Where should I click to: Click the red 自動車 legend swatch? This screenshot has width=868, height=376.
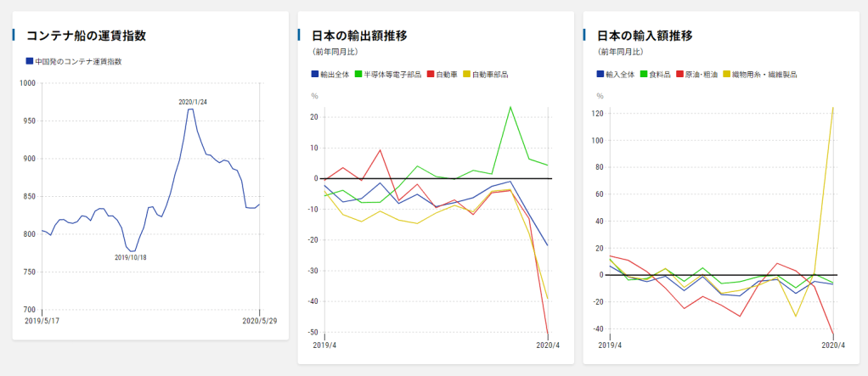point(431,75)
